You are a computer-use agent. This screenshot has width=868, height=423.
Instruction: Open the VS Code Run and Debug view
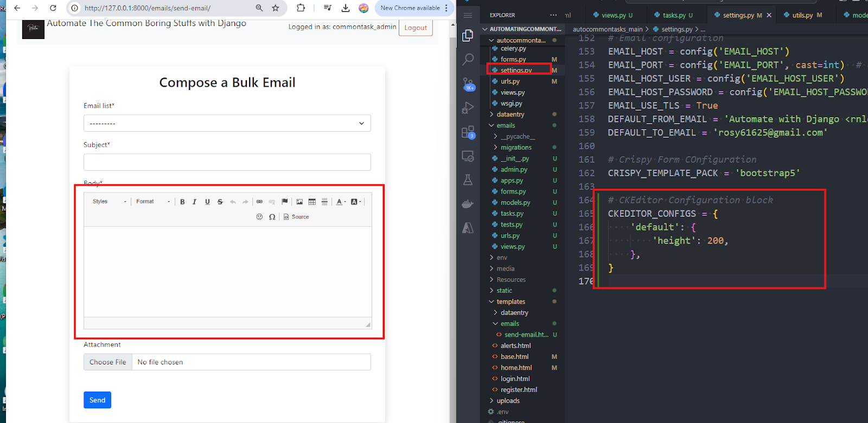click(468, 108)
